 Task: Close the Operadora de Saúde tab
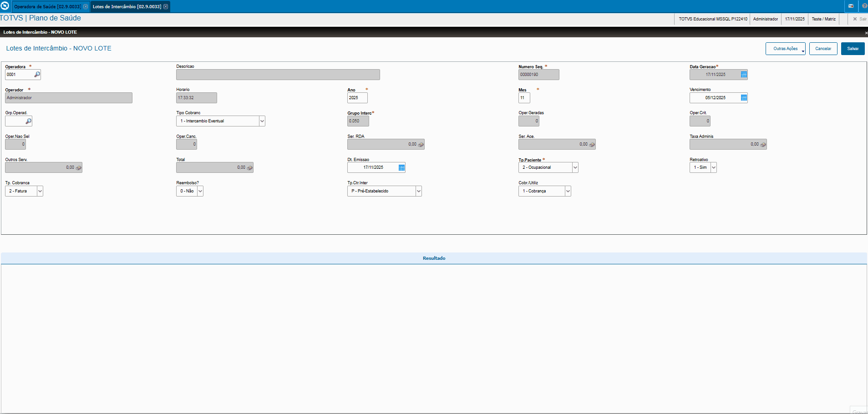[86, 6]
